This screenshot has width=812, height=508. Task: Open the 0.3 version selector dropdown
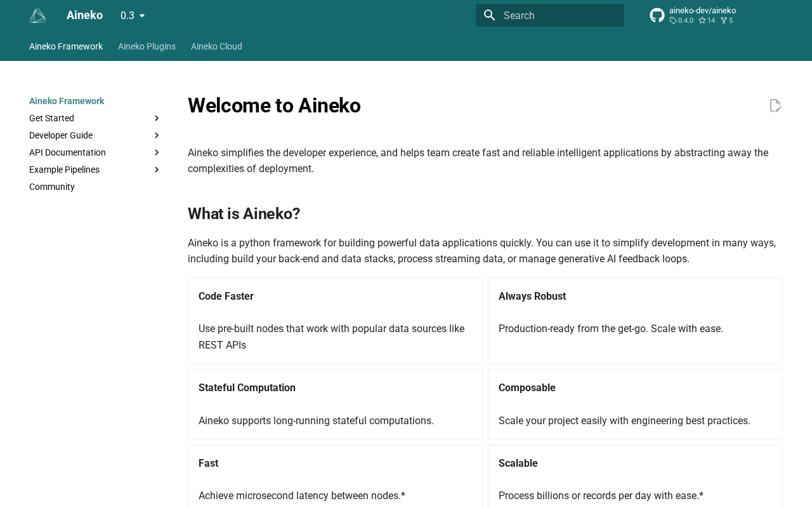133,15
